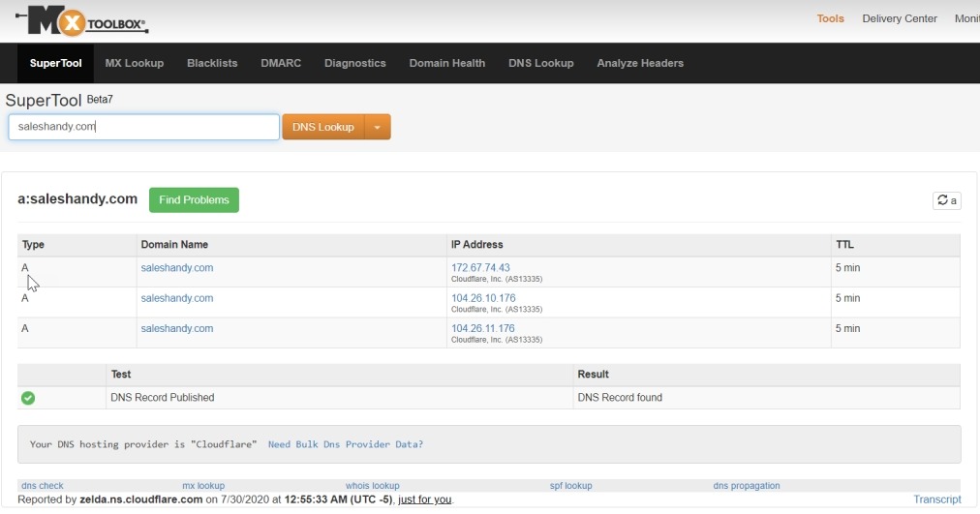Click IP address 172.67.74.43
The width and height of the screenshot is (980, 514).
pyautogui.click(x=480, y=267)
